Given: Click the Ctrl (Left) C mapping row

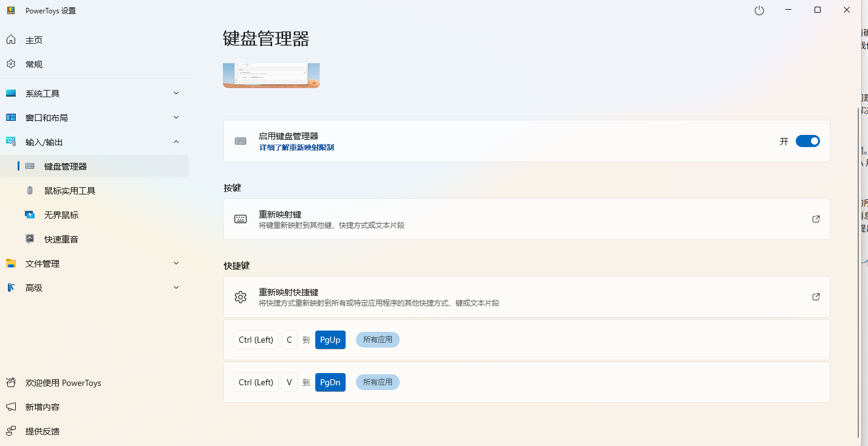Looking at the screenshot, I should click(527, 340).
